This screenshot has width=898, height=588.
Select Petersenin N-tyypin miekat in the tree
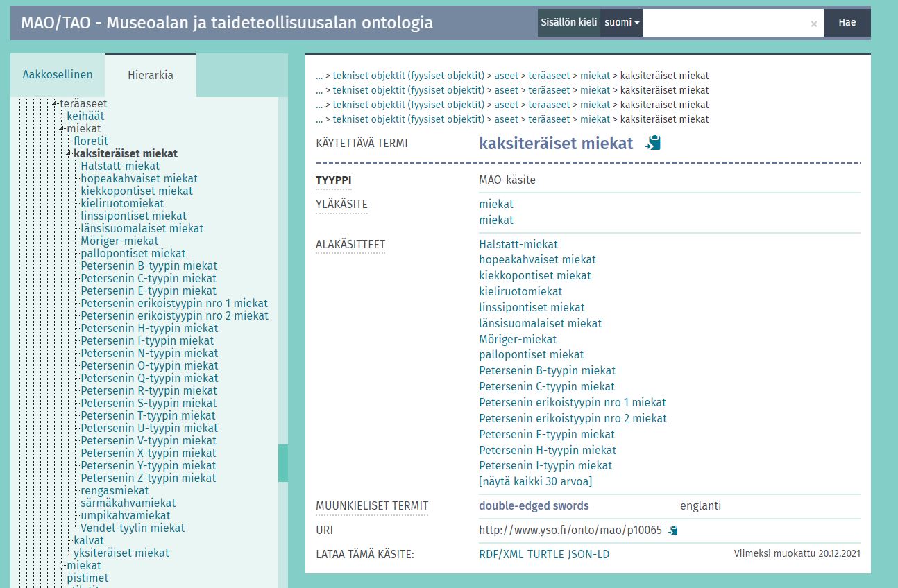[149, 353]
